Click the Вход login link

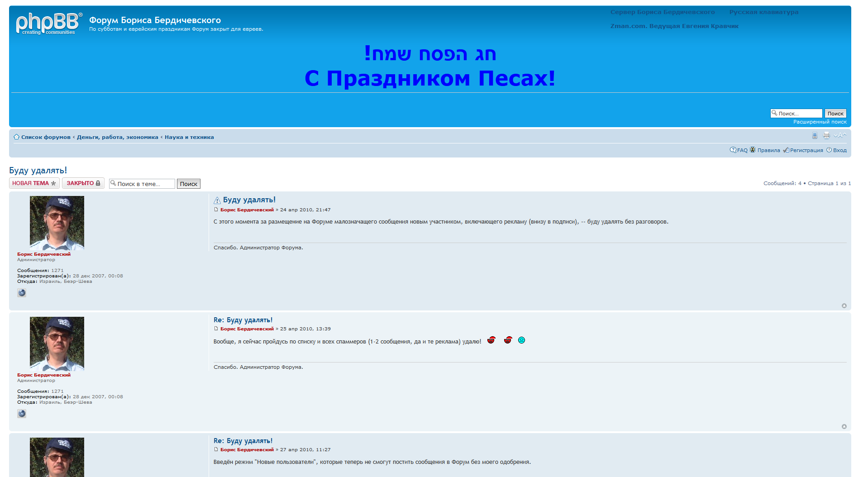[839, 150]
